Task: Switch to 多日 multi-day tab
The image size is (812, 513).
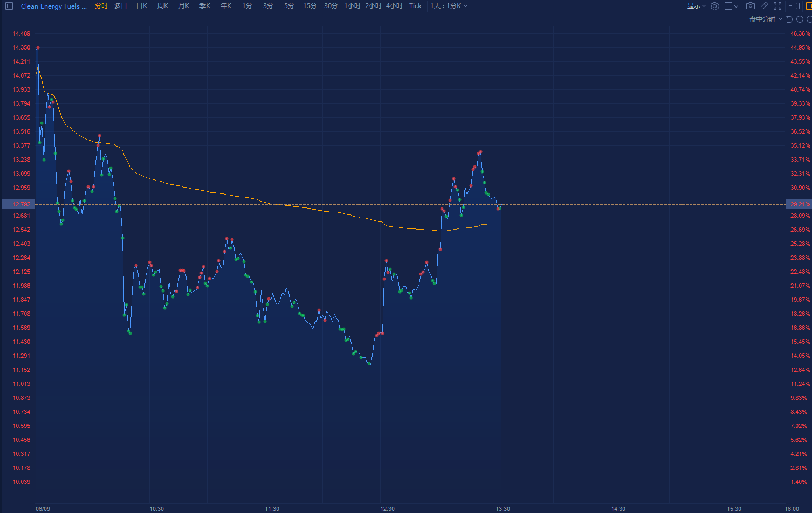Action: click(x=121, y=6)
